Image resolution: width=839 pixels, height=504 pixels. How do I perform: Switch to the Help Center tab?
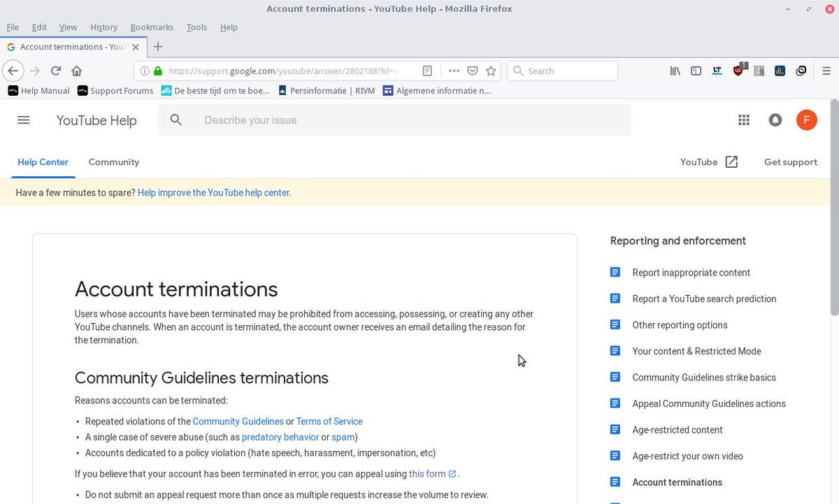click(43, 162)
